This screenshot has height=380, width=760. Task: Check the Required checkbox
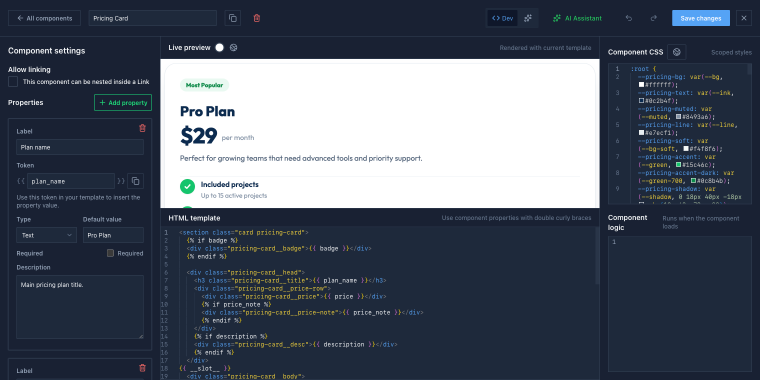[111, 253]
